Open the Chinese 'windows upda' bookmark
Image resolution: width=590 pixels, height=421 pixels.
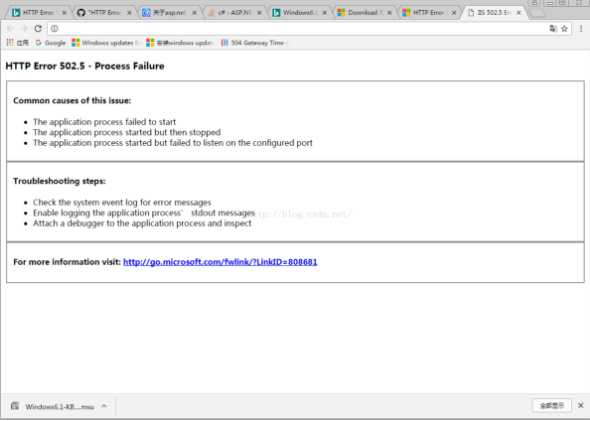click(179, 43)
